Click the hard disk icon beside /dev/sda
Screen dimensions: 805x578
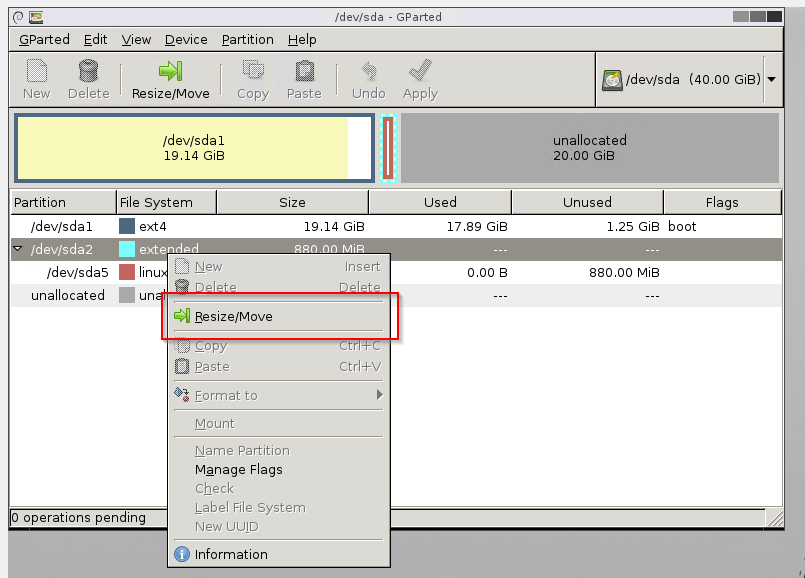pos(612,80)
